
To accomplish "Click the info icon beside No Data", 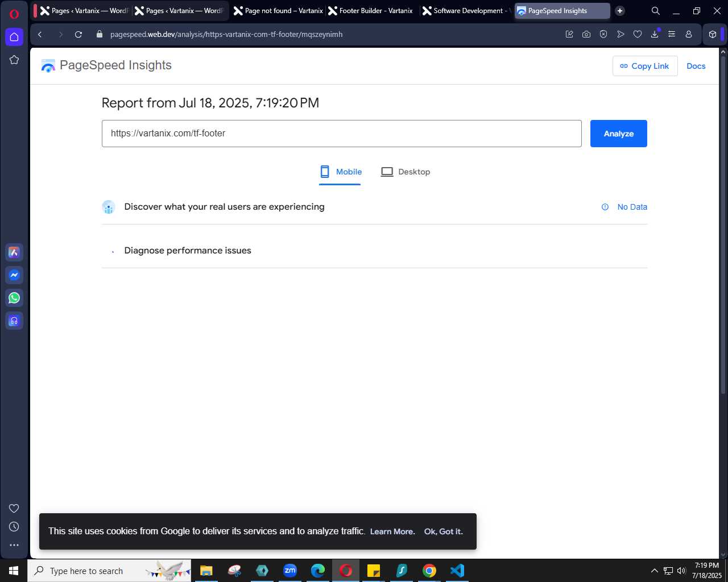I will click(x=605, y=207).
